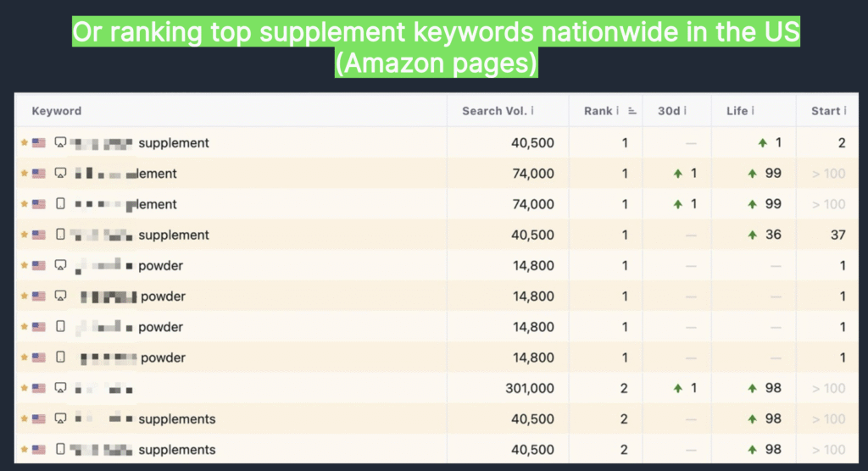The width and height of the screenshot is (868, 471).
Task: Toggle the star on the last table row
Action: [25, 450]
